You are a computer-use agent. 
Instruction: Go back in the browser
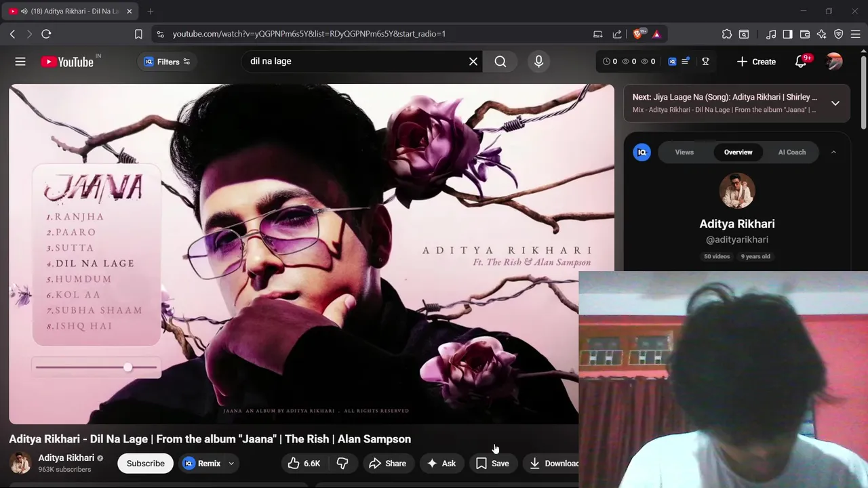(12, 34)
